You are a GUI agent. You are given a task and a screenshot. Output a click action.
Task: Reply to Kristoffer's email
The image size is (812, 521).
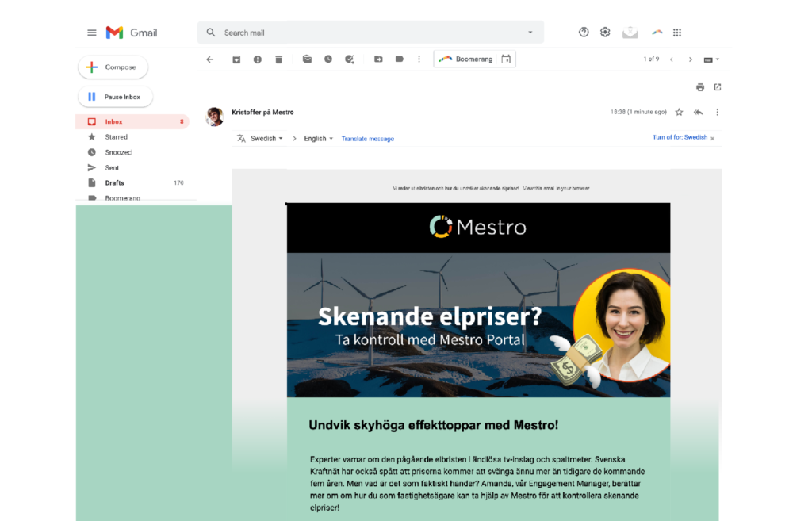698,112
